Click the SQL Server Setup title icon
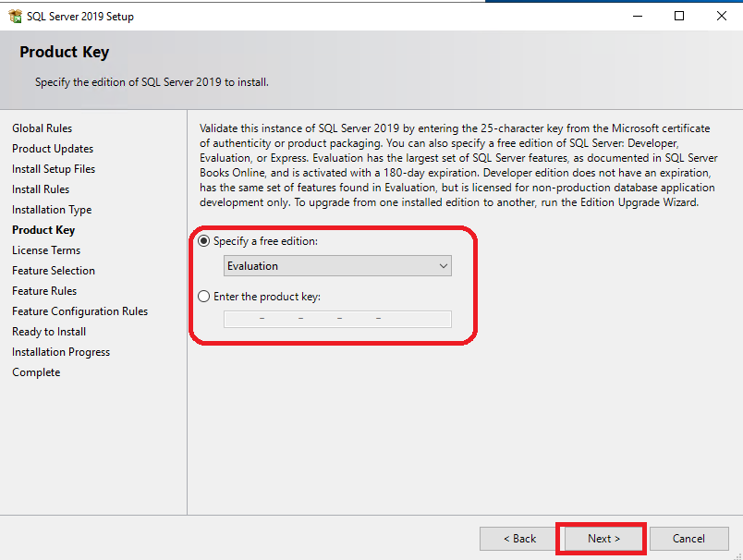Viewport: 743px width, 560px height. tap(15, 16)
